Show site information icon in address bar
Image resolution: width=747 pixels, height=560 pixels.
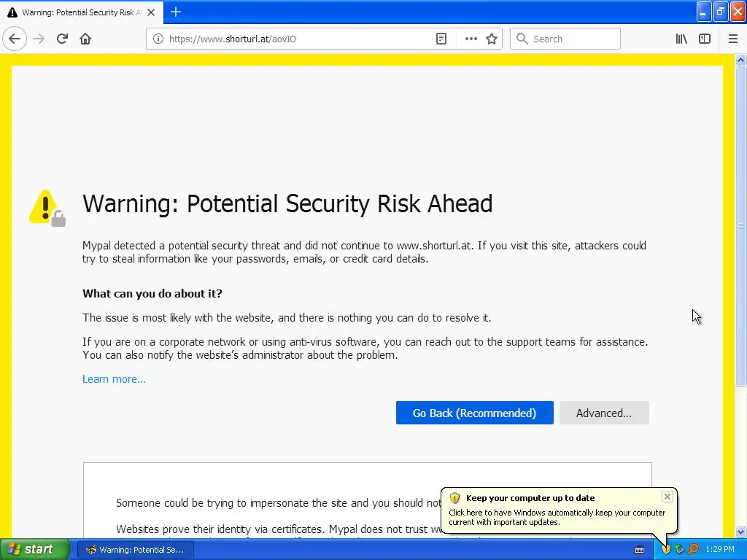pyautogui.click(x=158, y=39)
